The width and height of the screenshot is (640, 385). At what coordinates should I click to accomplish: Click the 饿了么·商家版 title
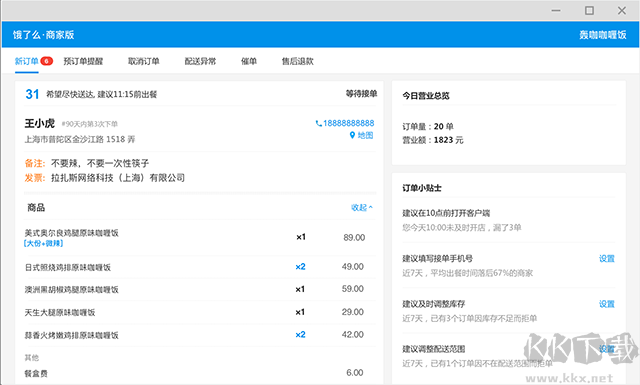coord(43,35)
